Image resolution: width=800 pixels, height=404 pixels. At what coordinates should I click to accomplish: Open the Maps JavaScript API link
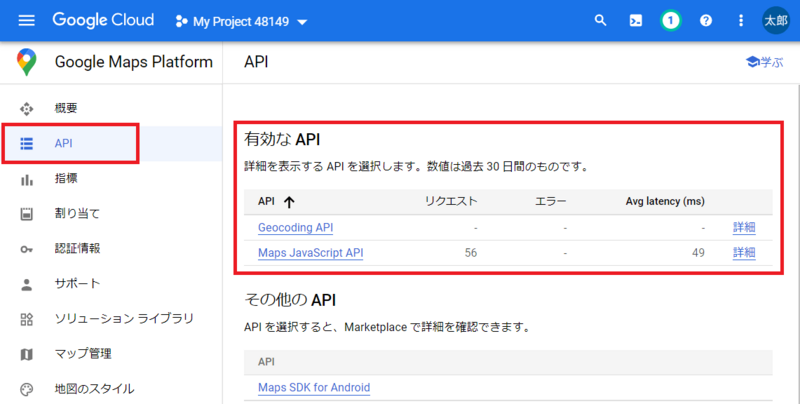pyautogui.click(x=310, y=253)
